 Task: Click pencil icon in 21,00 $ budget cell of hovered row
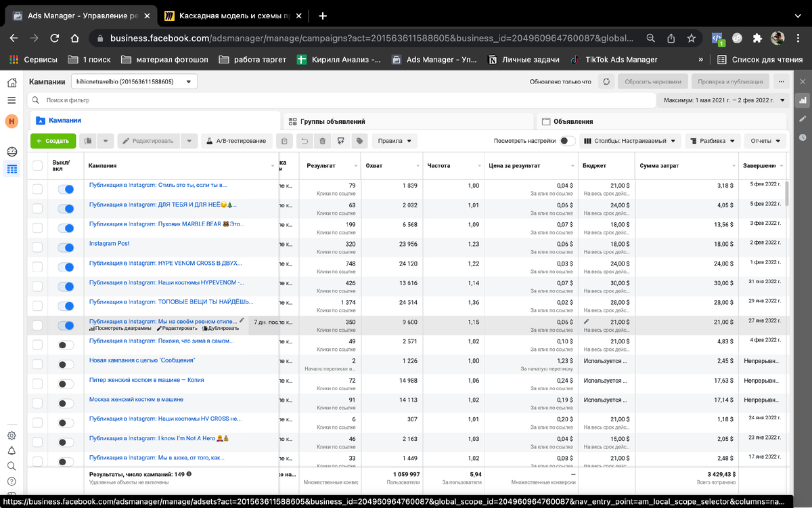point(587,320)
